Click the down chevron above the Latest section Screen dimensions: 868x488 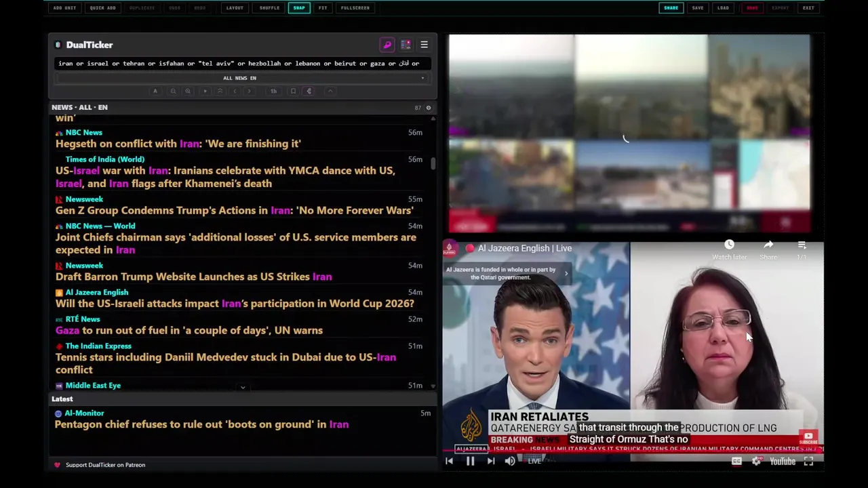coord(243,387)
